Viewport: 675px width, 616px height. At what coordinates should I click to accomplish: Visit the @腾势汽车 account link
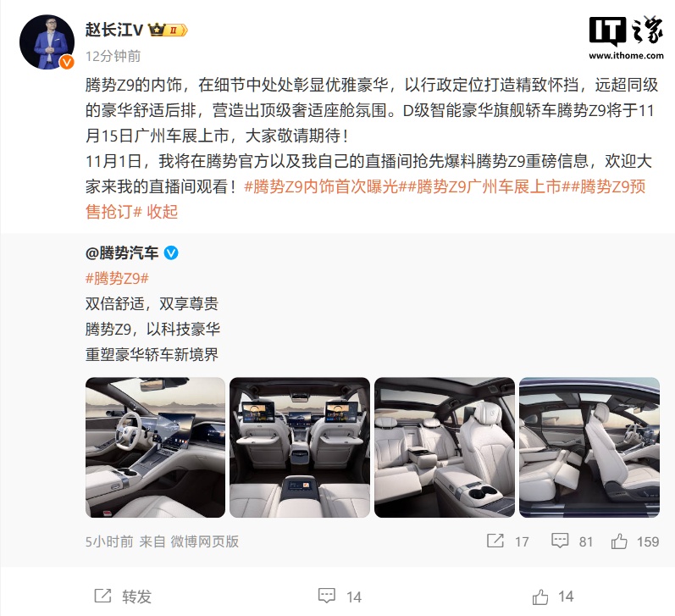tap(122, 253)
